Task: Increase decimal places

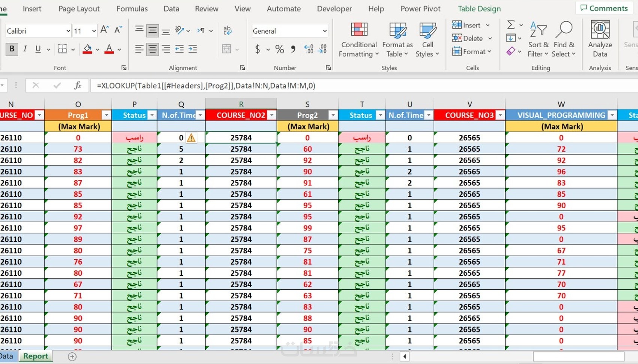Action: (309, 49)
